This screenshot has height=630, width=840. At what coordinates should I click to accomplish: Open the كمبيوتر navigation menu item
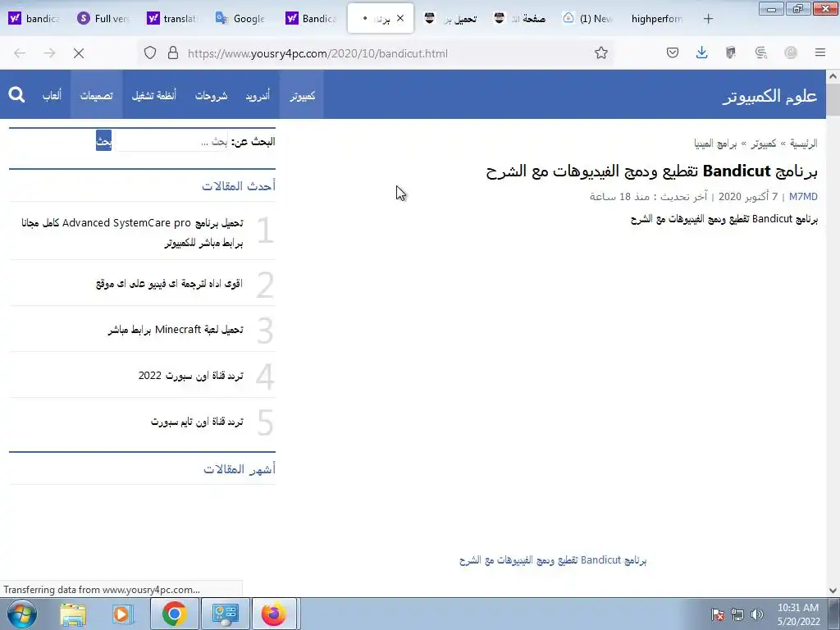[x=302, y=95]
